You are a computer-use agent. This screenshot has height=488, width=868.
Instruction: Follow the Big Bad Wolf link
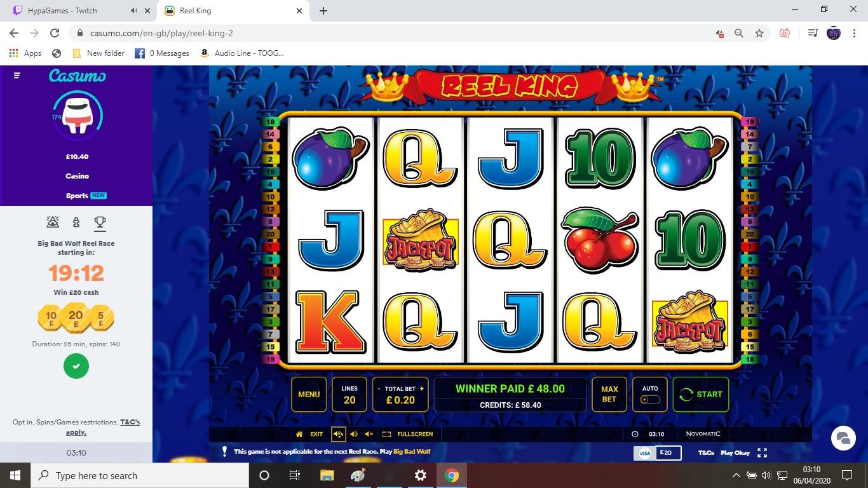(x=412, y=452)
